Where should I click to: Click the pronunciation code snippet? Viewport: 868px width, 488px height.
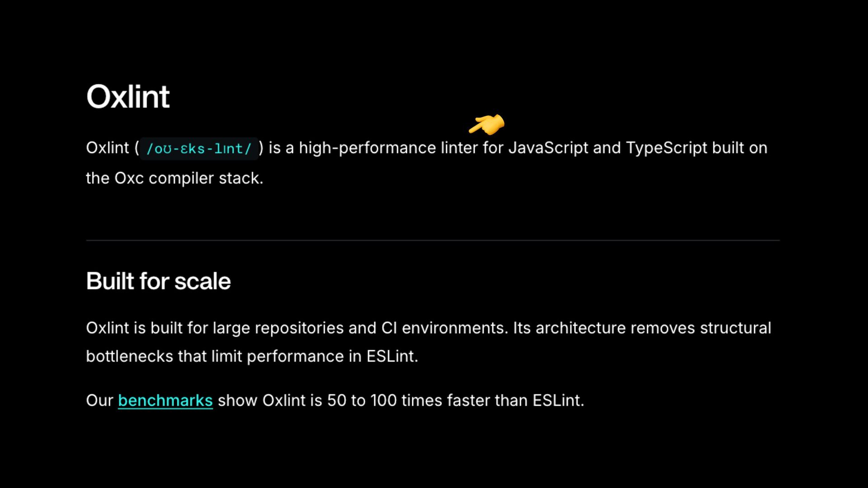point(199,149)
